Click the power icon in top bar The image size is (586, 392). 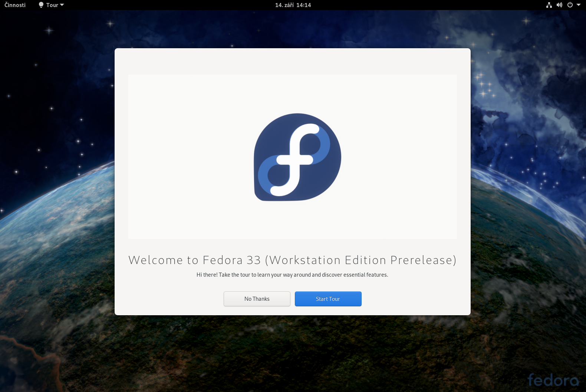click(570, 5)
